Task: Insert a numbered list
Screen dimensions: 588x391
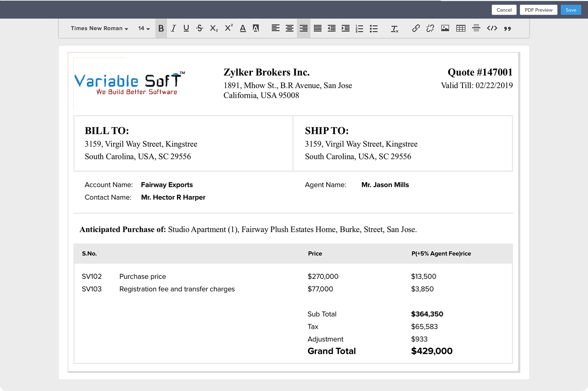Action: [x=359, y=28]
